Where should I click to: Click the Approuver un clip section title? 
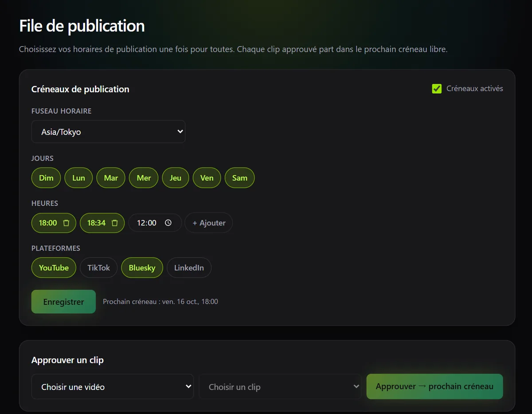67,360
